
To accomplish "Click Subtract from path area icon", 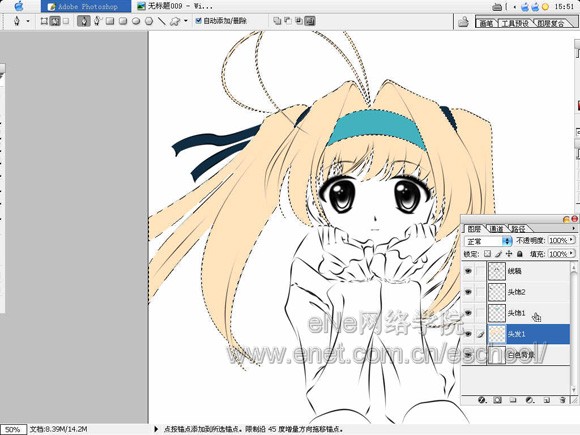I will point(288,21).
